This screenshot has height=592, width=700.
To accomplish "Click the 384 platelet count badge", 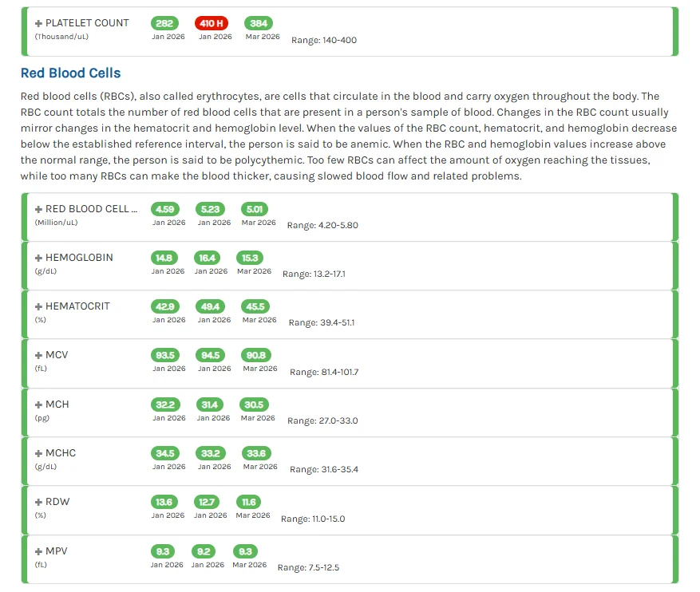I will click(259, 23).
